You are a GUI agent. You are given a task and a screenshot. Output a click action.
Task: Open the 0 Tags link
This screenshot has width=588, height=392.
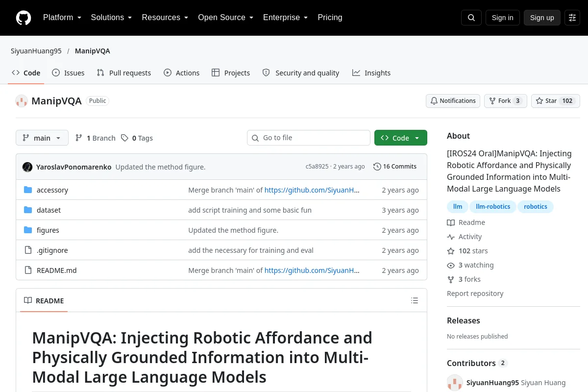pyautogui.click(x=137, y=138)
